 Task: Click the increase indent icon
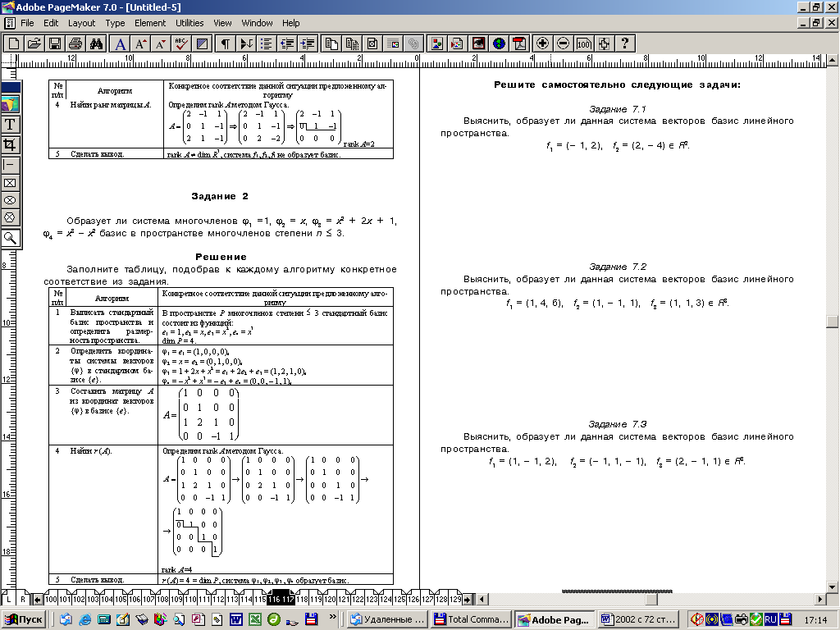308,43
